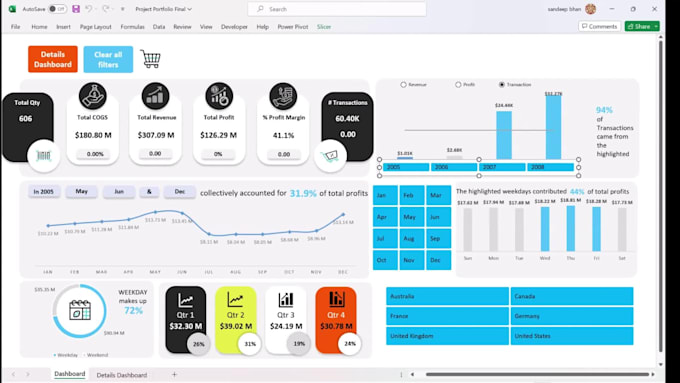The height and width of the screenshot is (383, 680).
Task: Click the green Share button
Action: click(639, 26)
